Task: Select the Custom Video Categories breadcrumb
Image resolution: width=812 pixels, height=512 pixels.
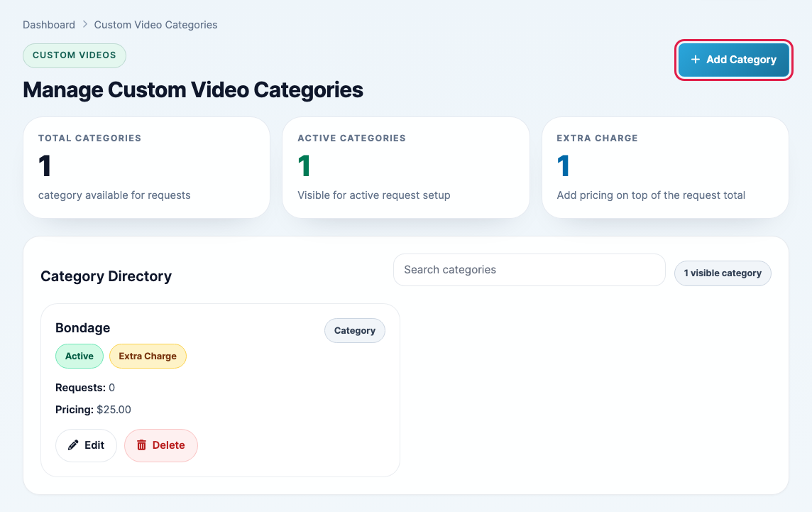Action: (x=155, y=25)
